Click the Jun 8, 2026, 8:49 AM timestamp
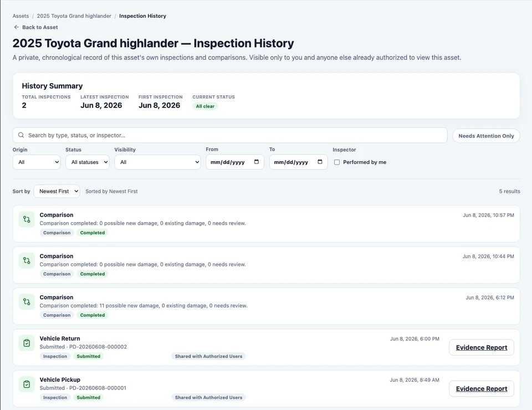Screen dimensions: 532x410 click(x=415, y=380)
